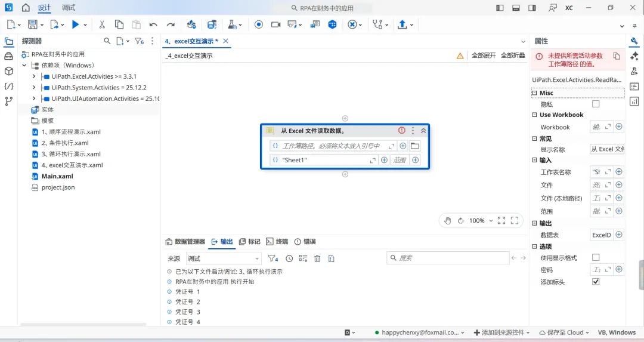
Task: Click the Undo arrow icon
Action: pyautogui.click(x=153, y=24)
